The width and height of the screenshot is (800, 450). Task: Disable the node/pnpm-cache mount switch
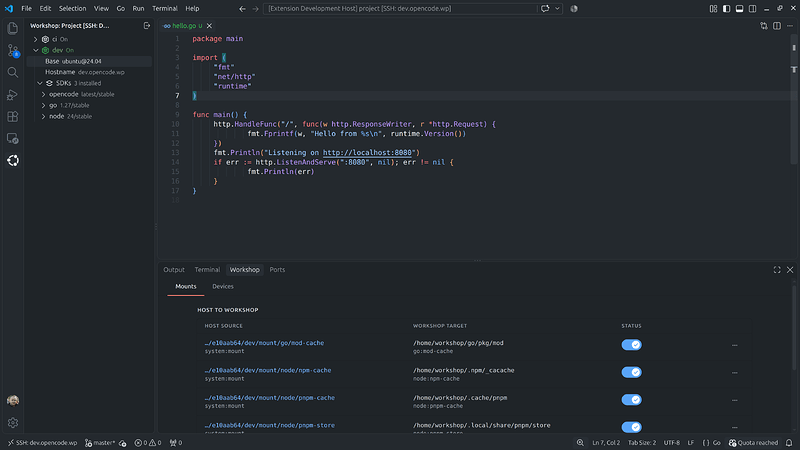tap(631, 399)
